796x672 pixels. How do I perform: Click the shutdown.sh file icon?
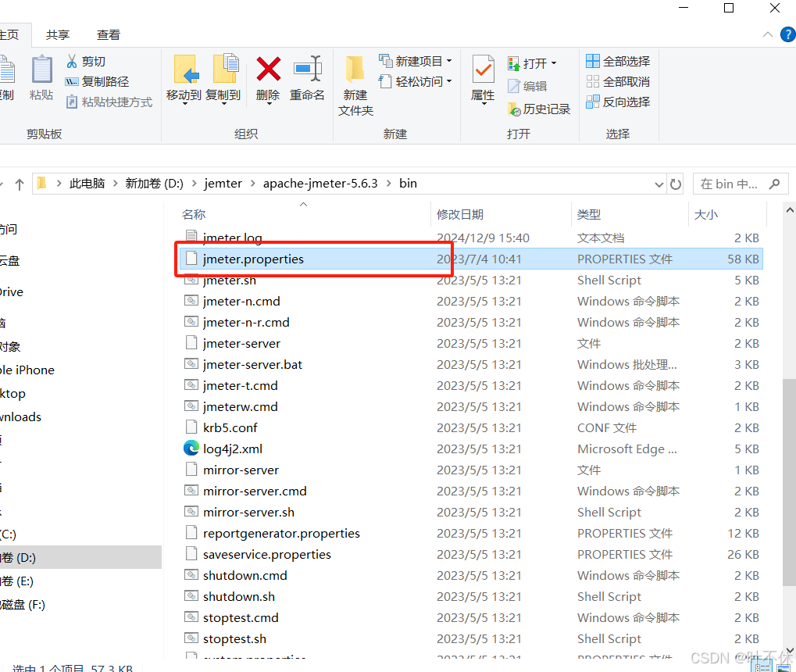[191, 595]
